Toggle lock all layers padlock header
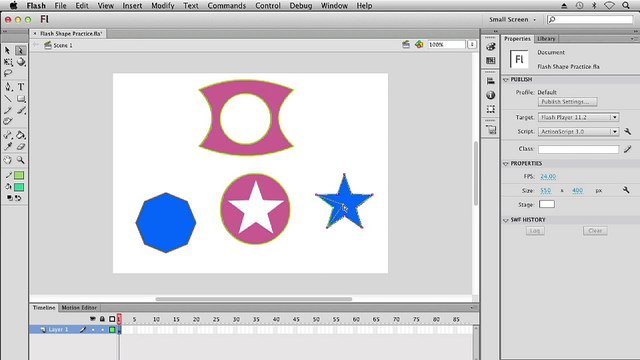The image size is (640, 360). pos(102,319)
